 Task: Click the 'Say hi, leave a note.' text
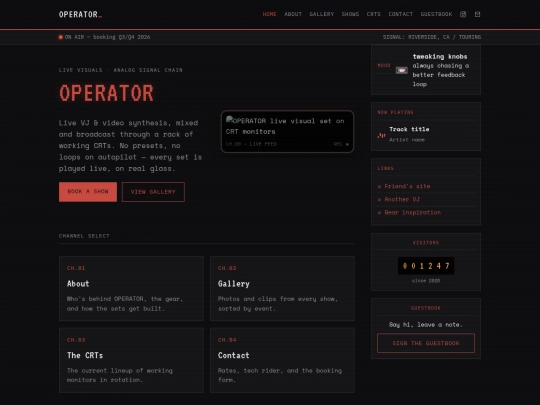(426, 324)
